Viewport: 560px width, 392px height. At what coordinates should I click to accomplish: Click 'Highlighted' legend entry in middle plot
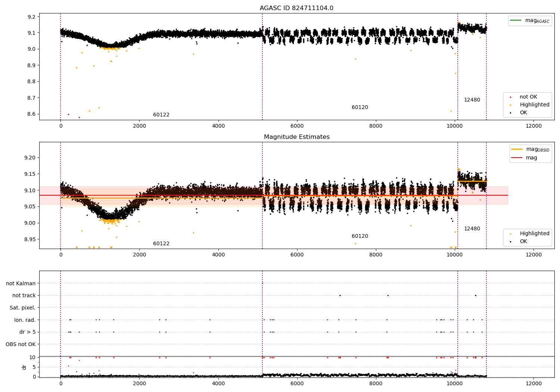pyautogui.click(x=535, y=234)
